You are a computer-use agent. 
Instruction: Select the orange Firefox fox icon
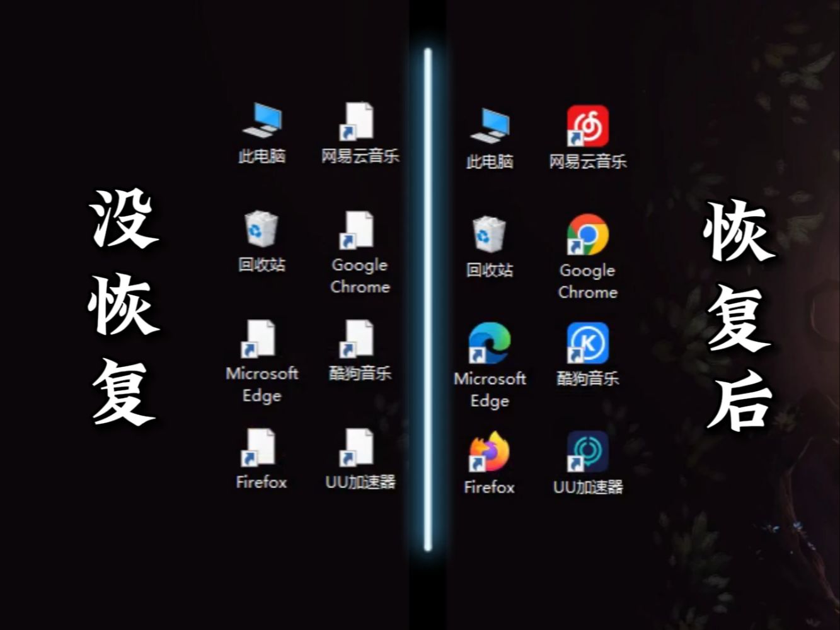click(489, 452)
